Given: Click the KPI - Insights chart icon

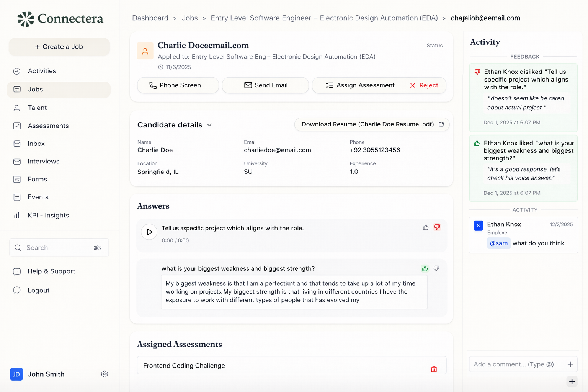Looking at the screenshot, I should [17, 215].
